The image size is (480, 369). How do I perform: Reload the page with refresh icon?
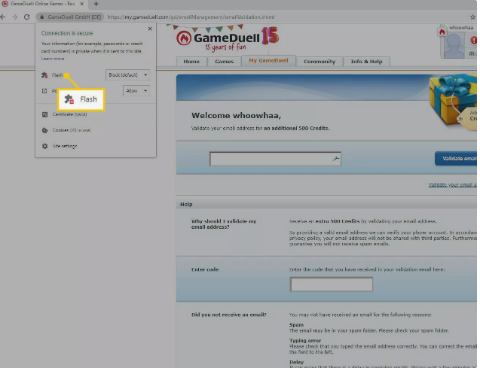click(27, 17)
